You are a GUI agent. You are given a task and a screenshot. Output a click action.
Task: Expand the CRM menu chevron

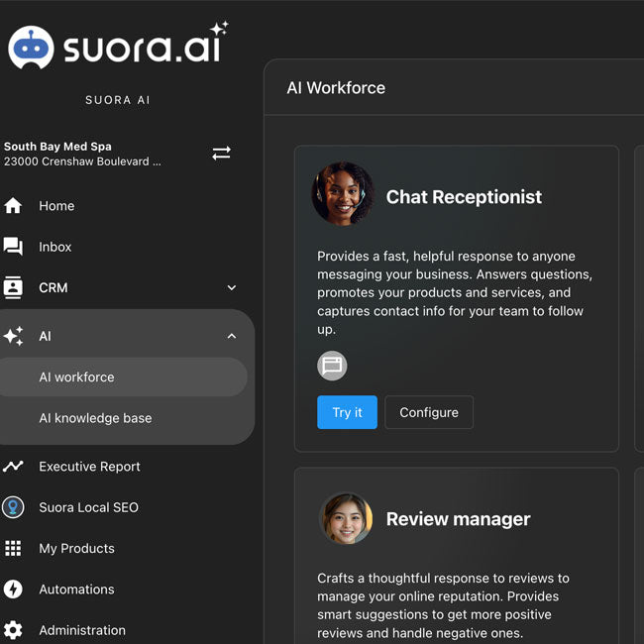pyautogui.click(x=232, y=288)
